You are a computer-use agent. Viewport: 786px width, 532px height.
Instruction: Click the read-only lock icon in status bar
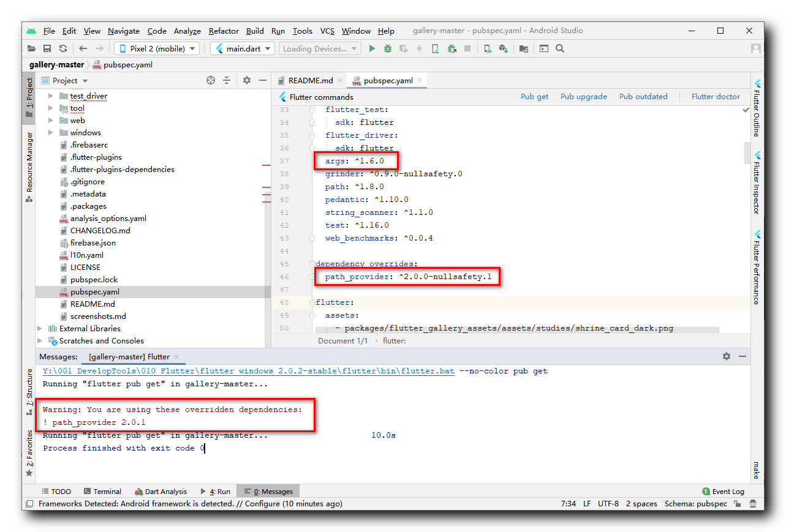(x=737, y=504)
